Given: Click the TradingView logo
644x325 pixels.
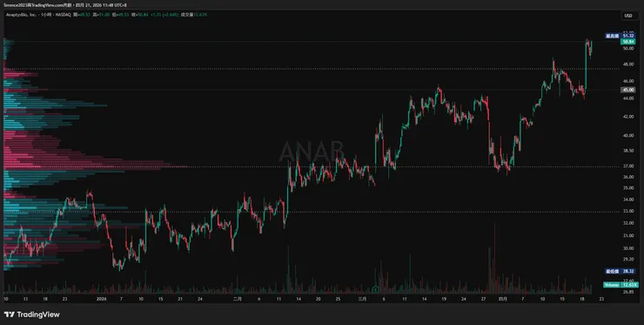Looking at the screenshot, I should 32,315.
